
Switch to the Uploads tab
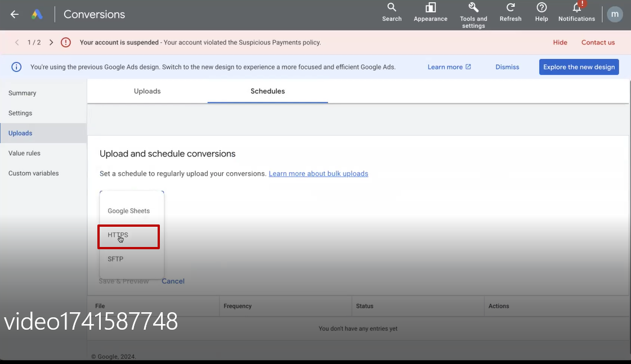(x=147, y=91)
